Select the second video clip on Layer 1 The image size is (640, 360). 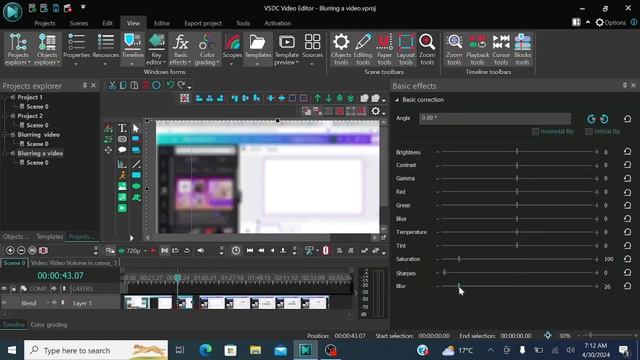tap(185, 303)
